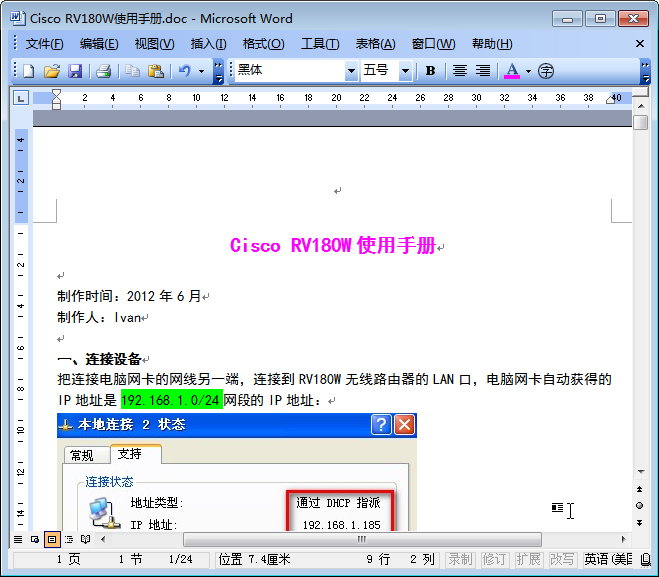Viewport: 659px width, 577px height.
Task: Open the 帮助(H) menu
Action: 492,44
